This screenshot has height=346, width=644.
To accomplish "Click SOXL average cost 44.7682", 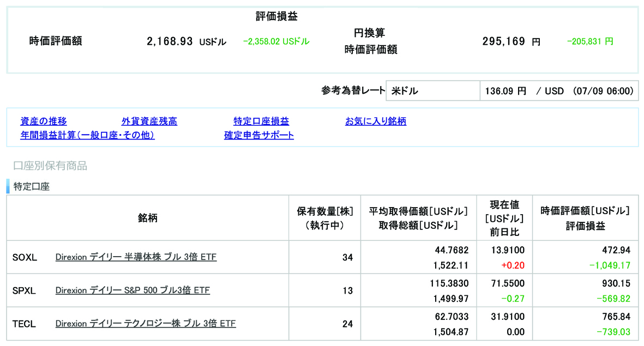I will 452,250.
